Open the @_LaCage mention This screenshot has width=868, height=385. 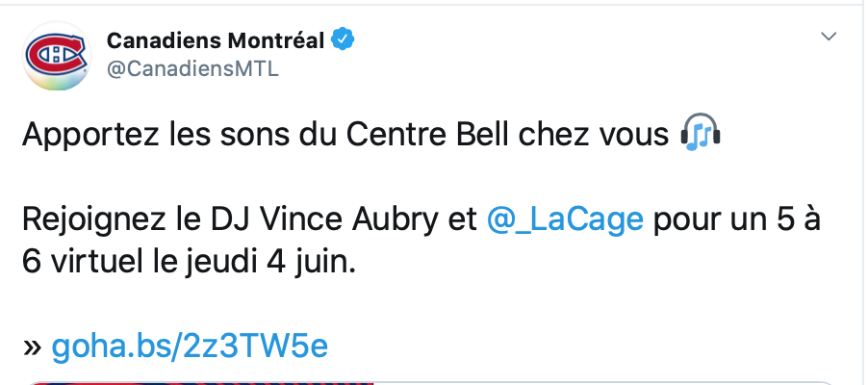click(565, 219)
